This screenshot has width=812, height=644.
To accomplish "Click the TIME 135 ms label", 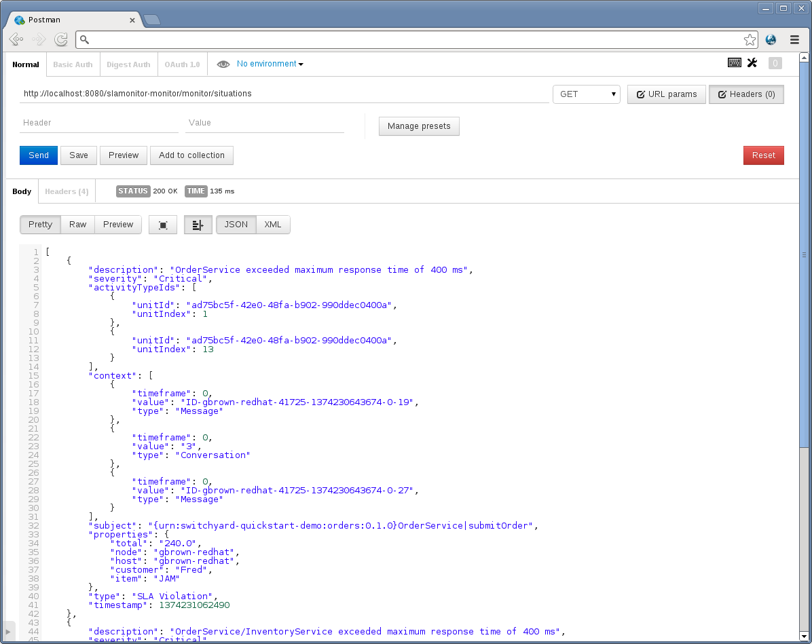I will (210, 191).
